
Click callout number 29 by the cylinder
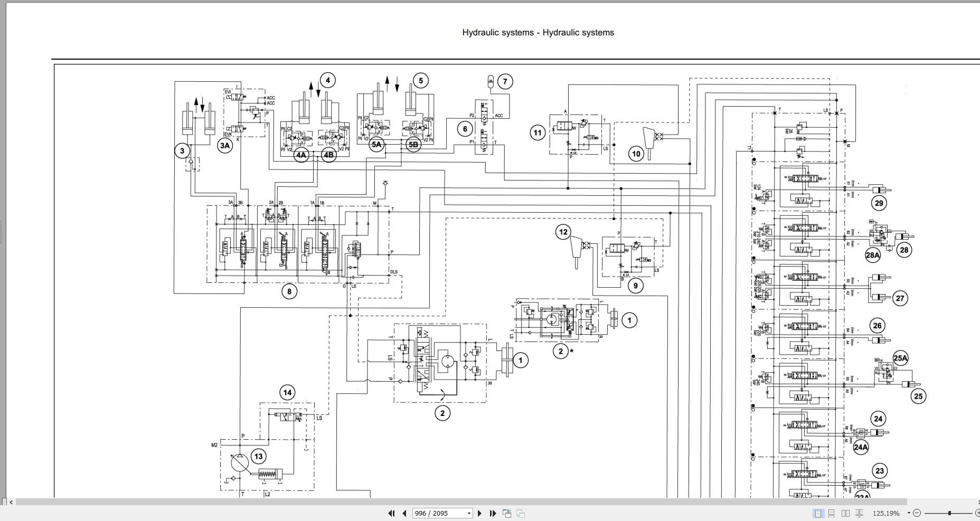click(x=879, y=203)
